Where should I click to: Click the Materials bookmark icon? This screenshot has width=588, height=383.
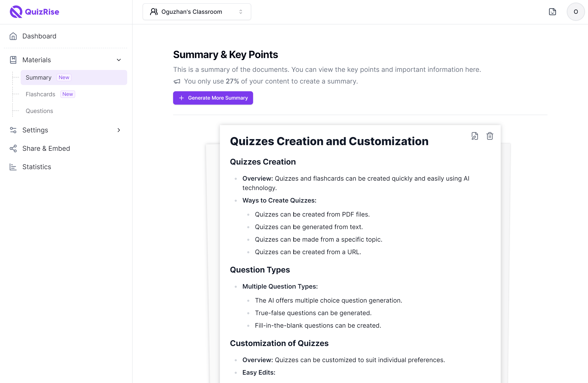[13, 60]
